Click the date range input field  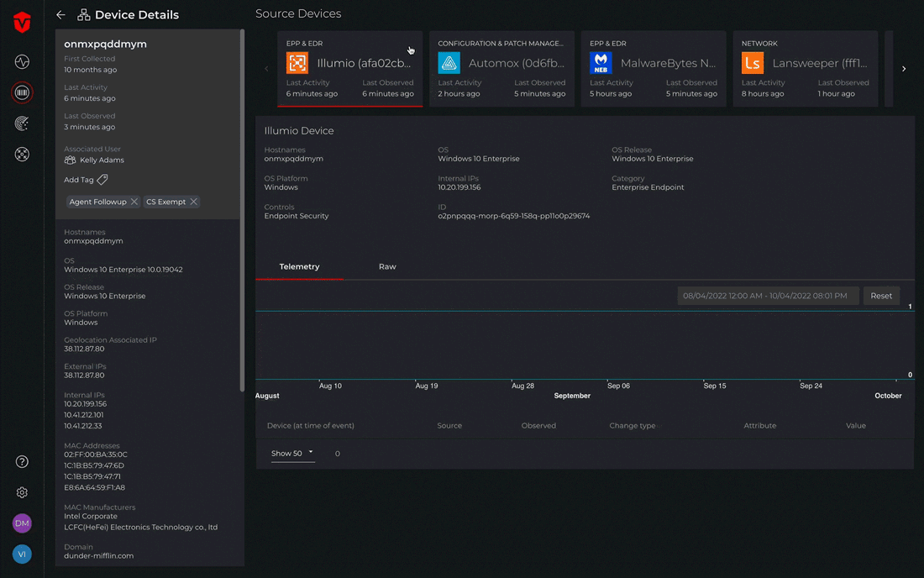[768, 296]
